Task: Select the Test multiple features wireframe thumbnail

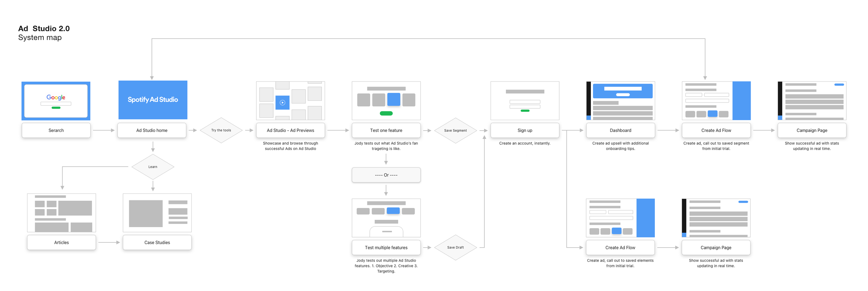Action: click(386, 218)
